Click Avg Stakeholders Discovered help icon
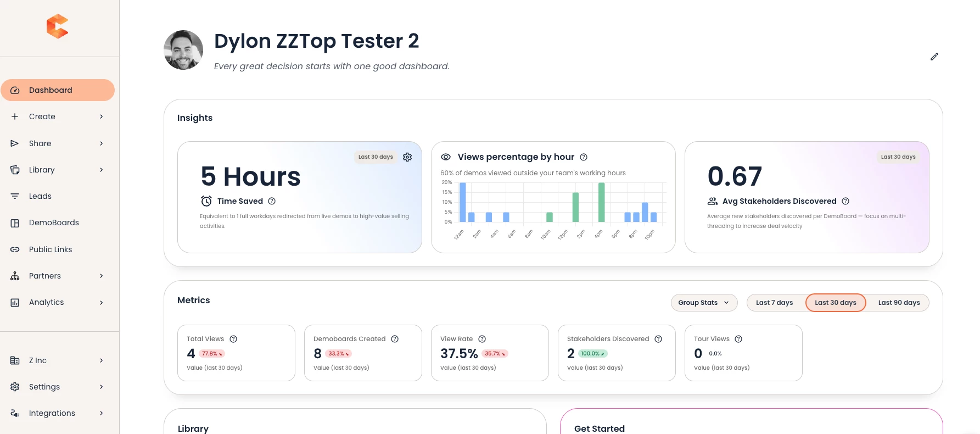Screen dimensions: 980x434 845,201
